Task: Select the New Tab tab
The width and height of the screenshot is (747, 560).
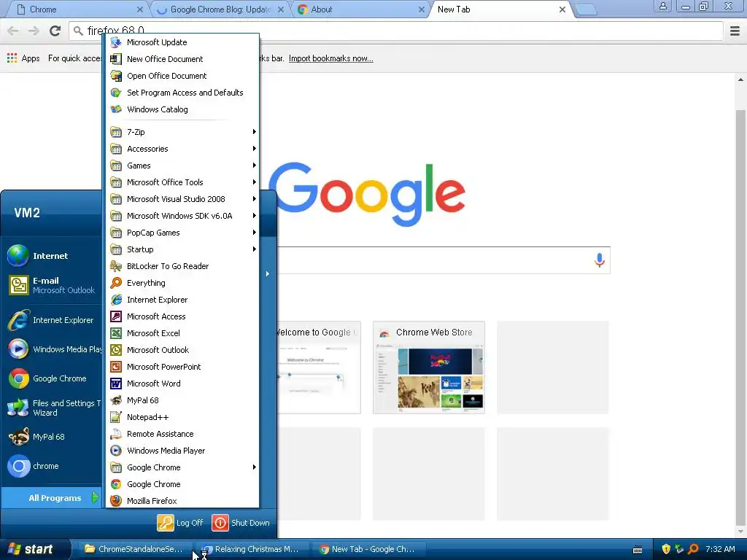Action: (x=500, y=9)
